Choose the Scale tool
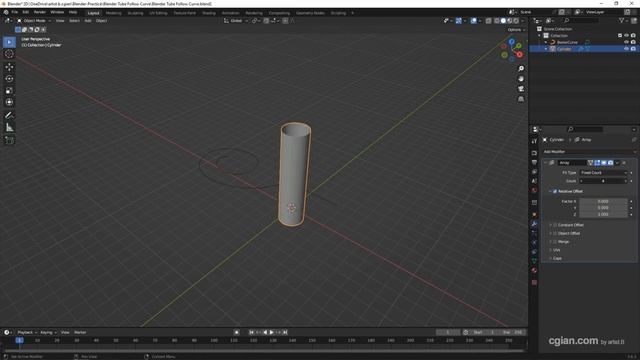The width and height of the screenshot is (640, 360). [x=9, y=91]
